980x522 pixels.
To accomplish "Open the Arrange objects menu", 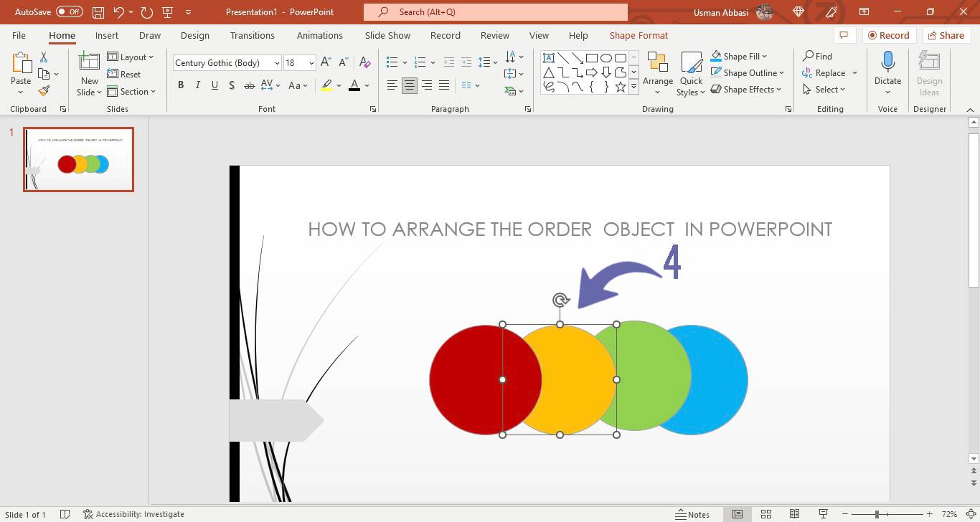I will pos(657,73).
